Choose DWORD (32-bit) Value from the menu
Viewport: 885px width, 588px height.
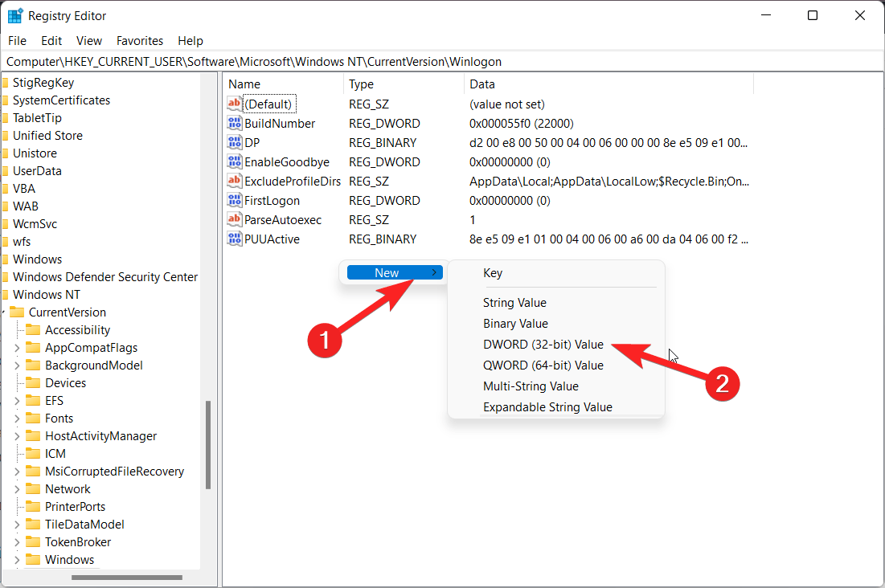(x=542, y=344)
